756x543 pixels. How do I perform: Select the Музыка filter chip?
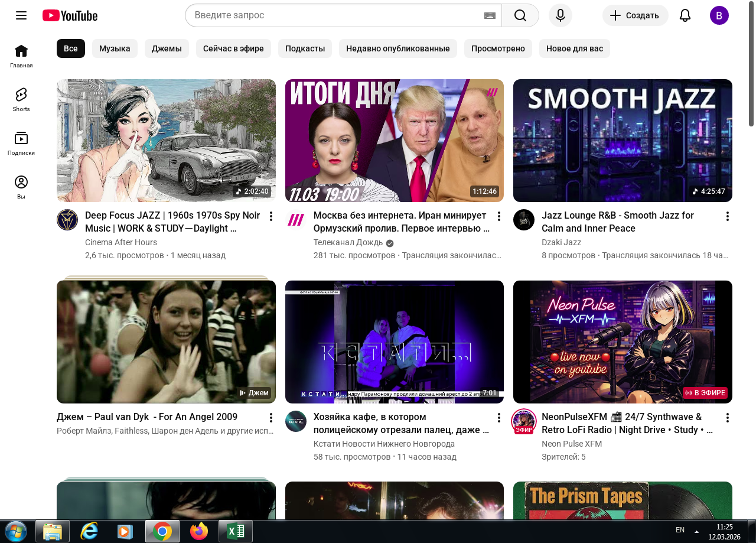pyautogui.click(x=115, y=48)
